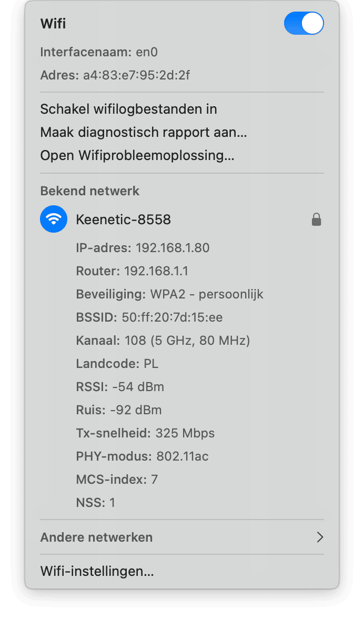Click the Adres a4:83:e7:95:2d:2f line
Viewport: 364px width, 618px height.
click(115, 75)
